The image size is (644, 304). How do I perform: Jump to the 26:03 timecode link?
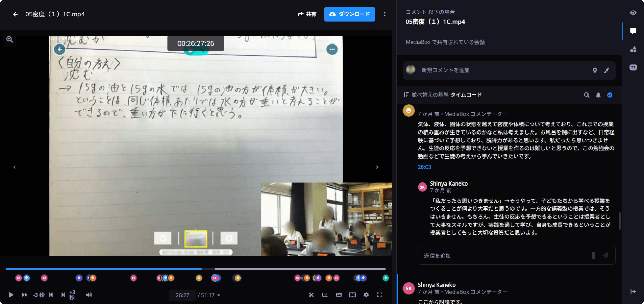pos(424,167)
